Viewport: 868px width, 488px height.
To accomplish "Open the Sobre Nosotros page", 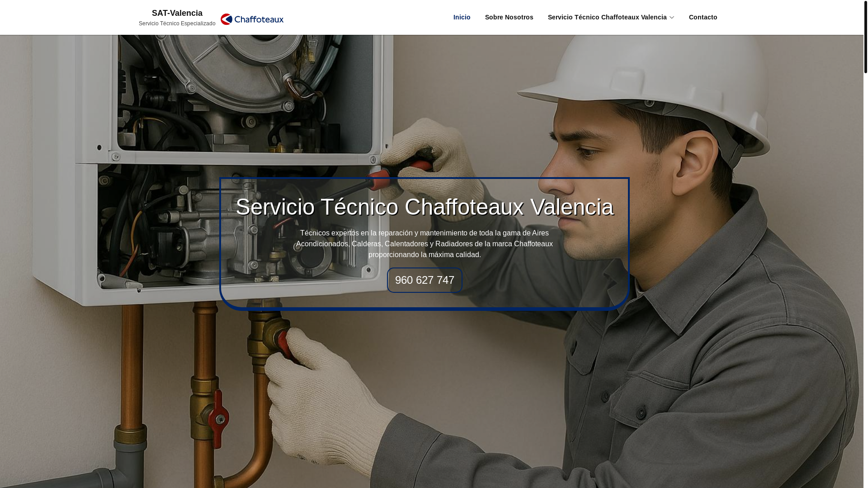I will click(509, 17).
